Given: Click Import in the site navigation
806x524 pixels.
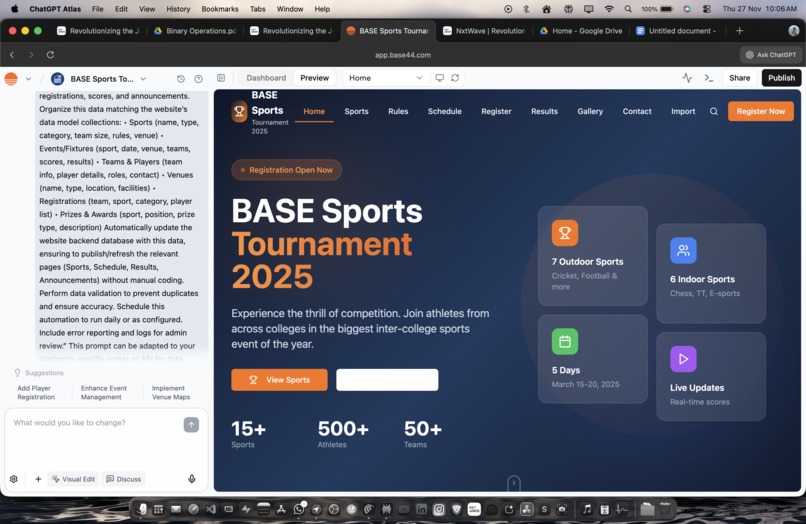Looking at the screenshot, I should pos(683,111).
